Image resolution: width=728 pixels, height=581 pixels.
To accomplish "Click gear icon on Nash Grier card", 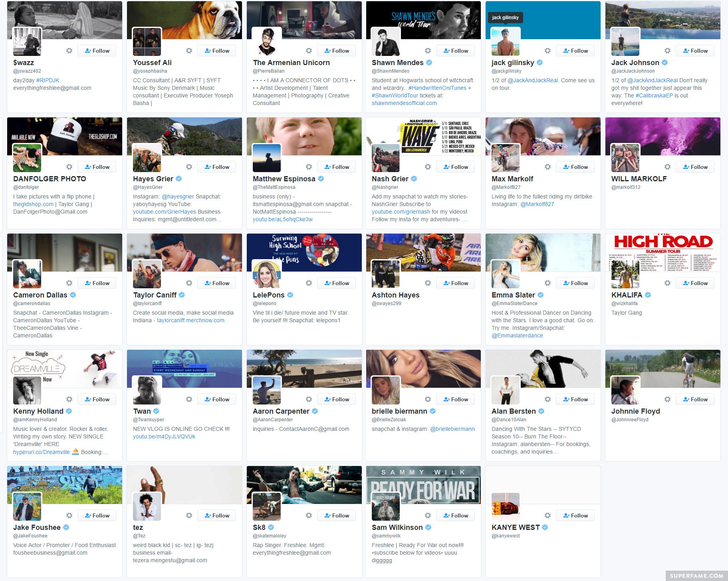I will click(428, 167).
